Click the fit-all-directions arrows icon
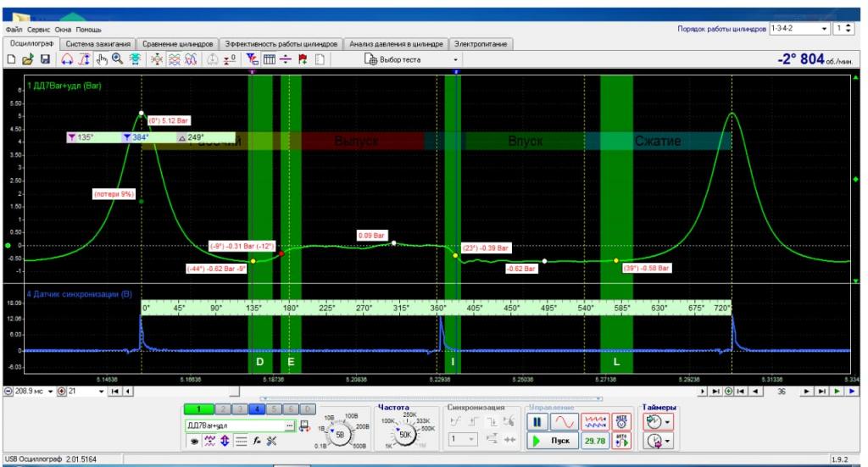 click(x=157, y=59)
